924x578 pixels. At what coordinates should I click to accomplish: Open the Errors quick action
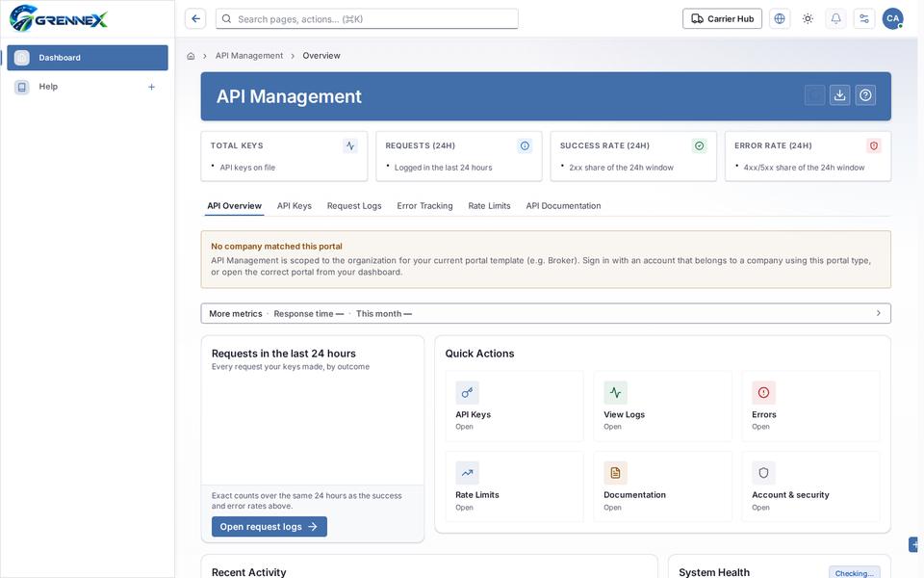(x=810, y=406)
